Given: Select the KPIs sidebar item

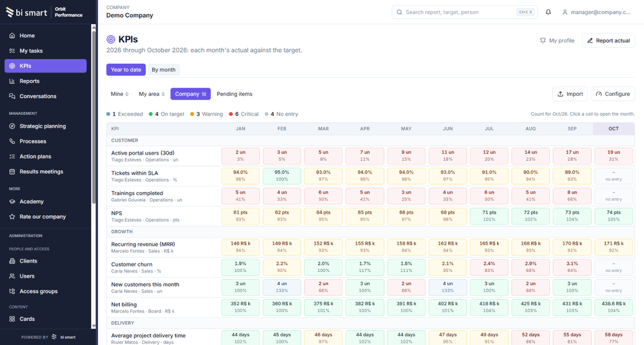Looking at the screenshot, I should click(x=45, y=66).
